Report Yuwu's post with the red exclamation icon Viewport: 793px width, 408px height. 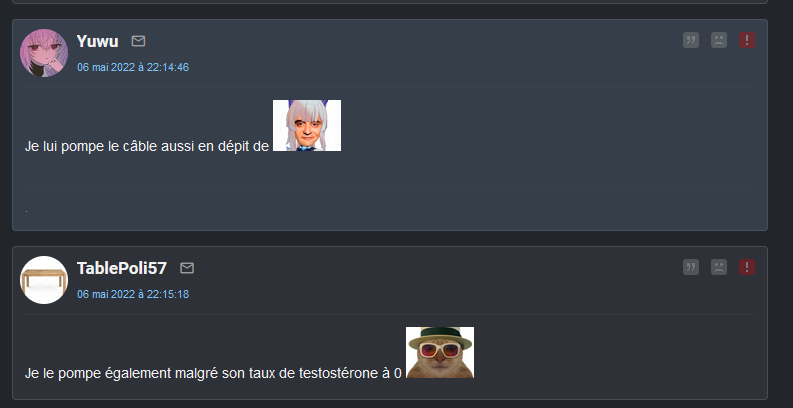point(746,40)
